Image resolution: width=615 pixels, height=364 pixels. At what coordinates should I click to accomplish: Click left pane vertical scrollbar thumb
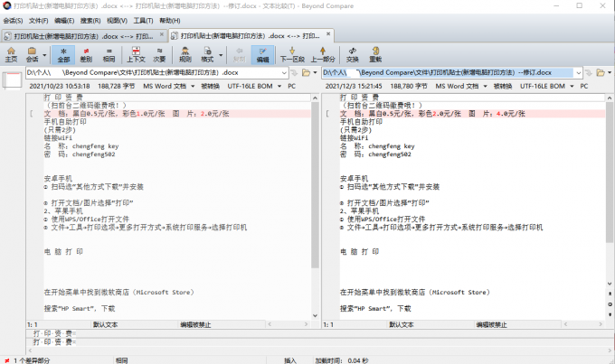[x=315, y=185]
